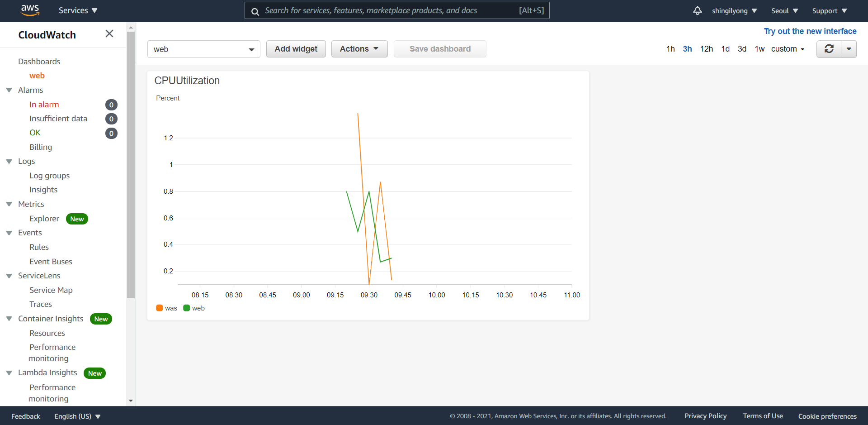
Task: Open the Actions dropdown button
Action: [359, 49]
